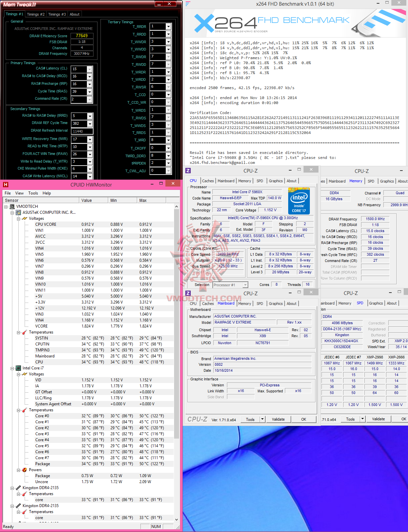
Task: Click the Command Rate (CR) field
Action: point(82,99)
